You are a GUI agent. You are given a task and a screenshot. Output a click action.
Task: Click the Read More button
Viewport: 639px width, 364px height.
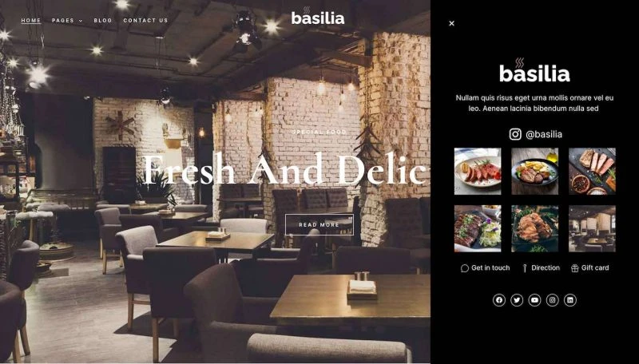pyautogui.click(x=319, y=224)
